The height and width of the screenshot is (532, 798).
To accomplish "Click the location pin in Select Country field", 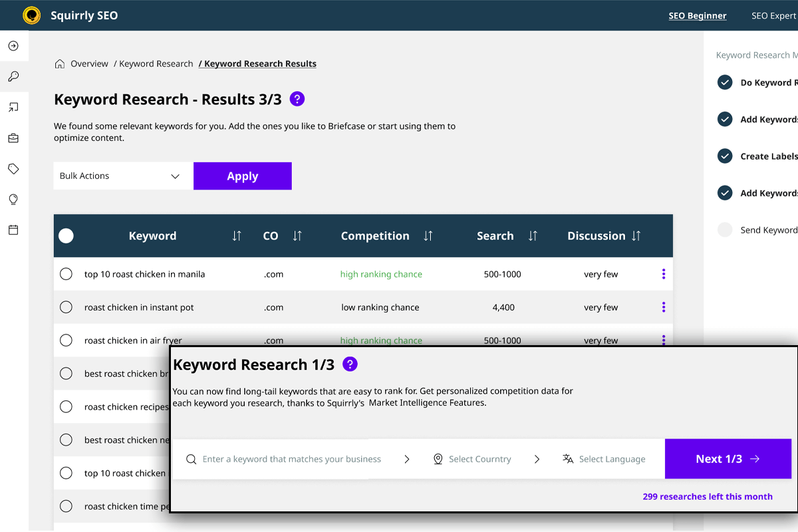I will click(x=438, y=459).
